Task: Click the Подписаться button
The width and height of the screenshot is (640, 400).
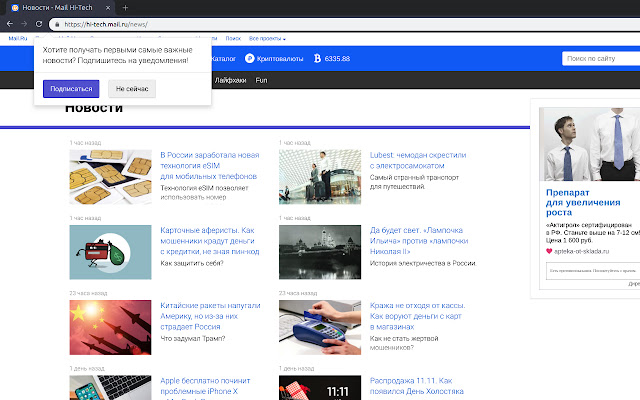Action: (71, 89)
